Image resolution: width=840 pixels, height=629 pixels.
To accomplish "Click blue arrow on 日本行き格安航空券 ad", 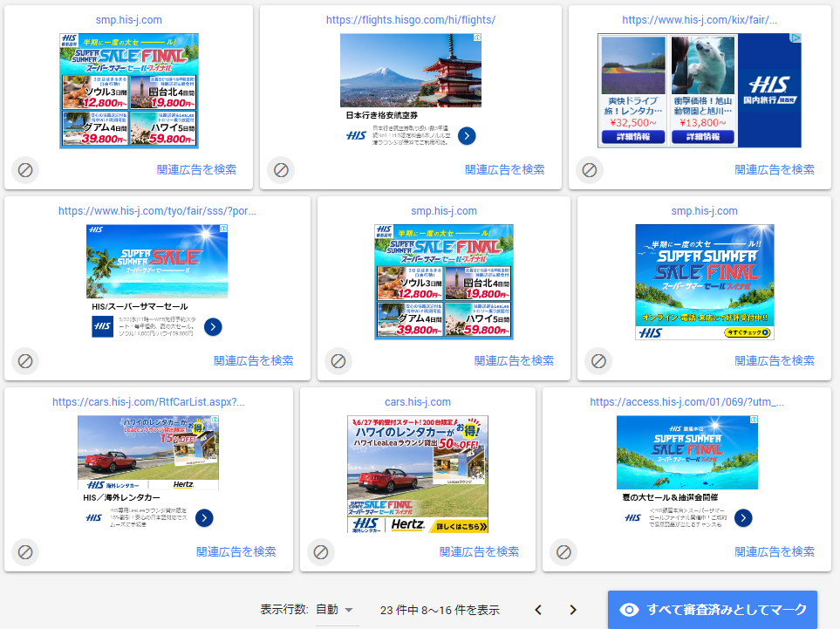I will pyautogui.click(x=467, y=135).
